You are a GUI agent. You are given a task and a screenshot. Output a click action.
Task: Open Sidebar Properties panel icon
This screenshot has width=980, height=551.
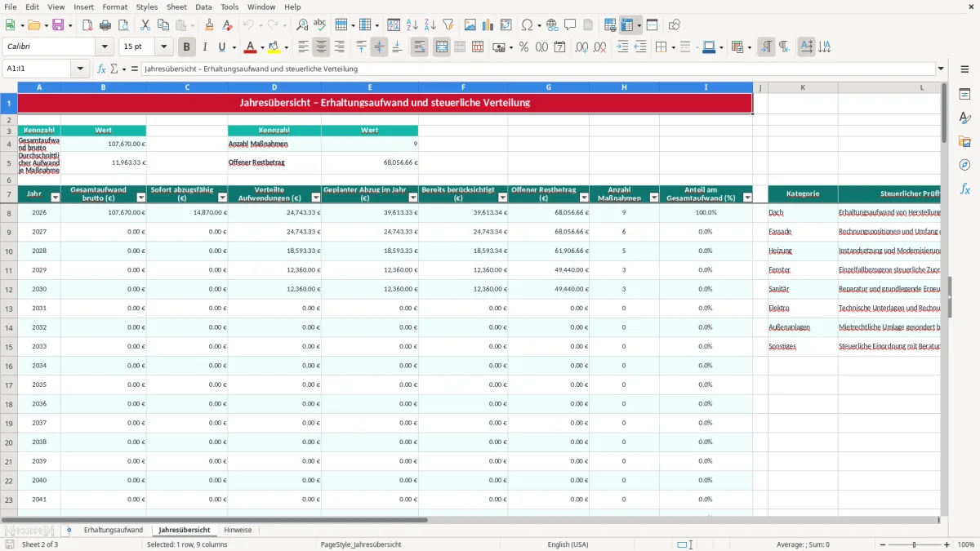tap(964, 95)
